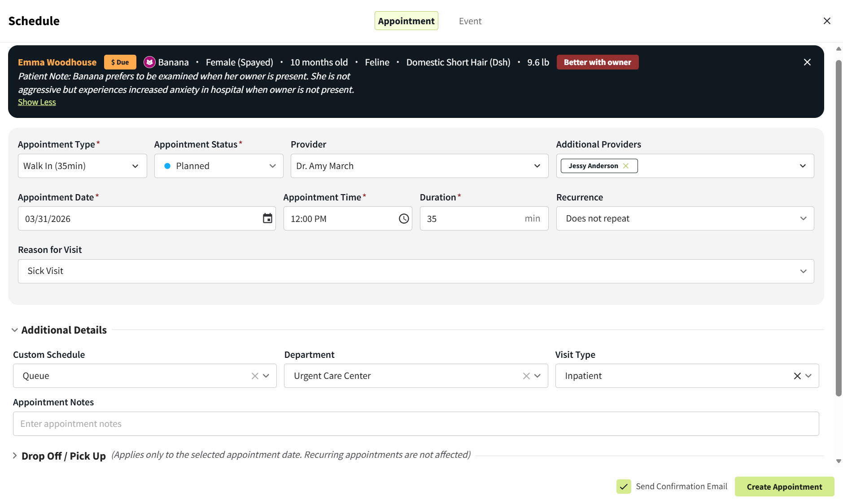Clear the Inpatient visit type value
Image resolution: width=843 pixels, height=504 pixels.
pos(797,376)
